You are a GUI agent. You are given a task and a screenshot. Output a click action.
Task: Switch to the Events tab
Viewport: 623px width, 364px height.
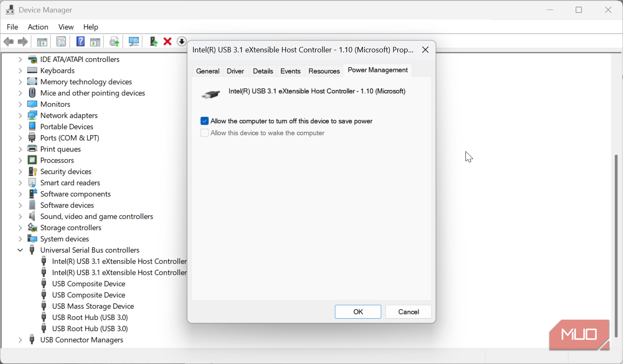click(x=291, y=71)
